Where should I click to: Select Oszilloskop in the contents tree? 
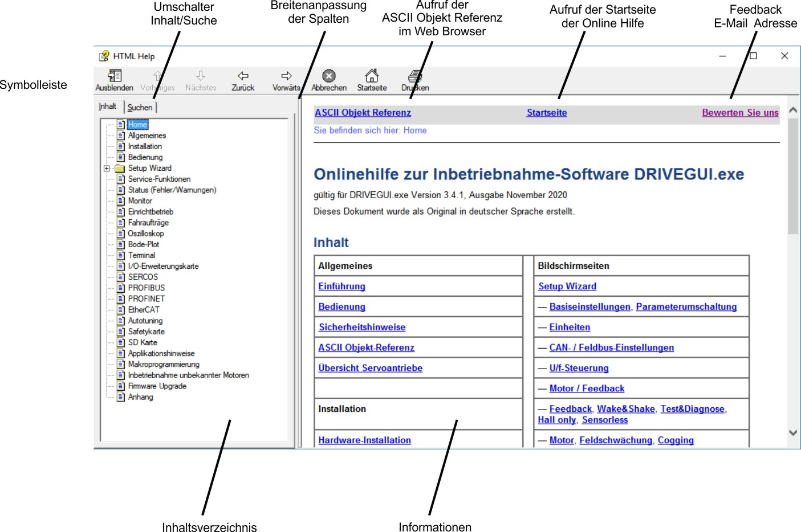pos(145,234)
